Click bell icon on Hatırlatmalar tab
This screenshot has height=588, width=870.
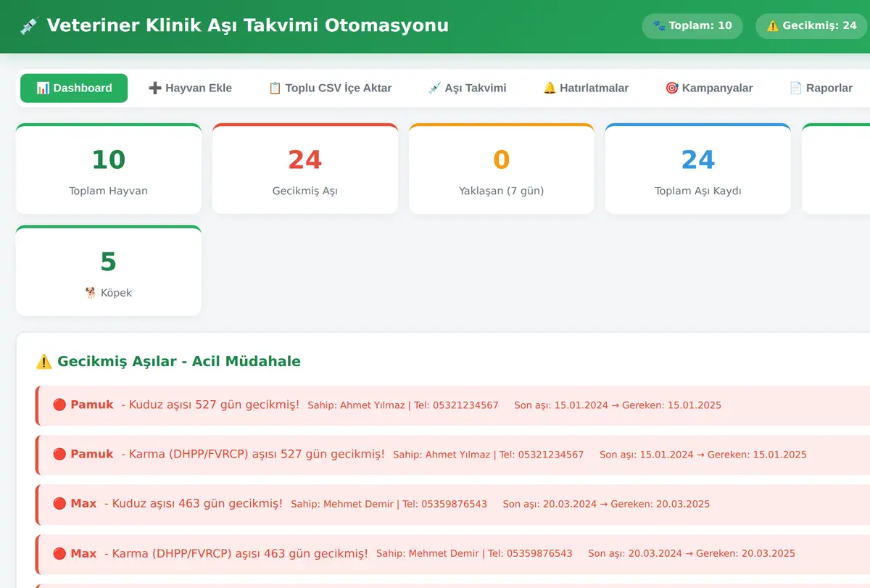click(x=550, y=88)
